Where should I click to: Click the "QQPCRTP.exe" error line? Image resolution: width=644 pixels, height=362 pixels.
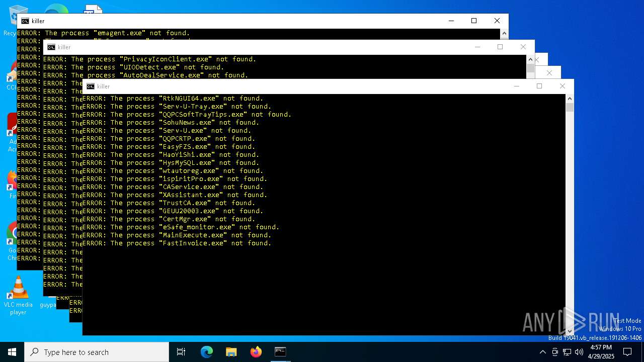click(169, 139)
